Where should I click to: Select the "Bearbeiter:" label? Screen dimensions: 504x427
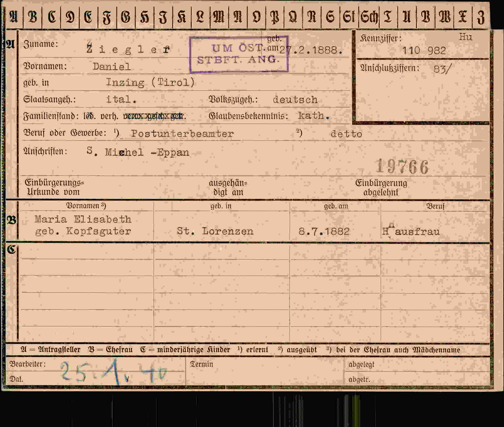click(x=27, y=364)
